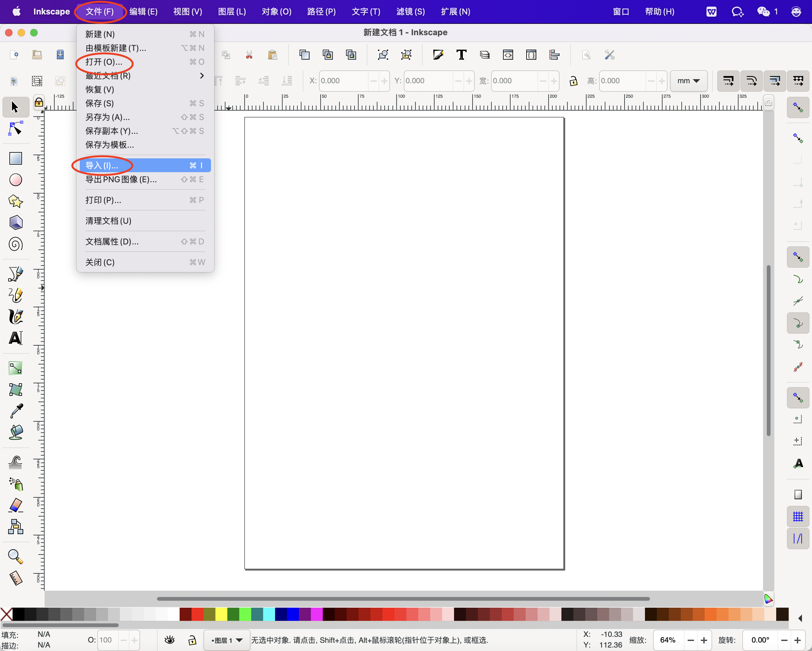Toggle snapping to grids
Image resolution: width=812 pixels, height=651 pixels.
tap(798, 516)
